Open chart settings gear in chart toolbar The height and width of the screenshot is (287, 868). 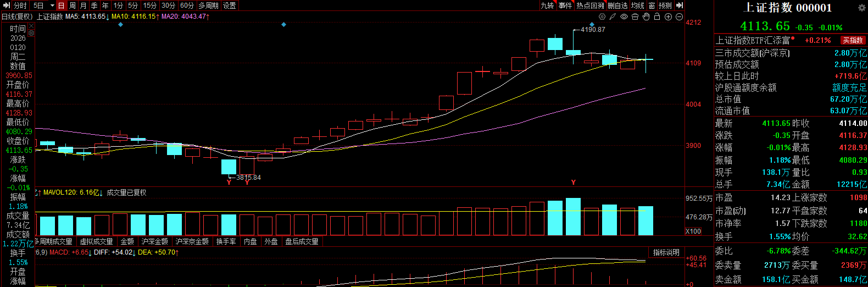pyautogui.click(x=602, y=17)
